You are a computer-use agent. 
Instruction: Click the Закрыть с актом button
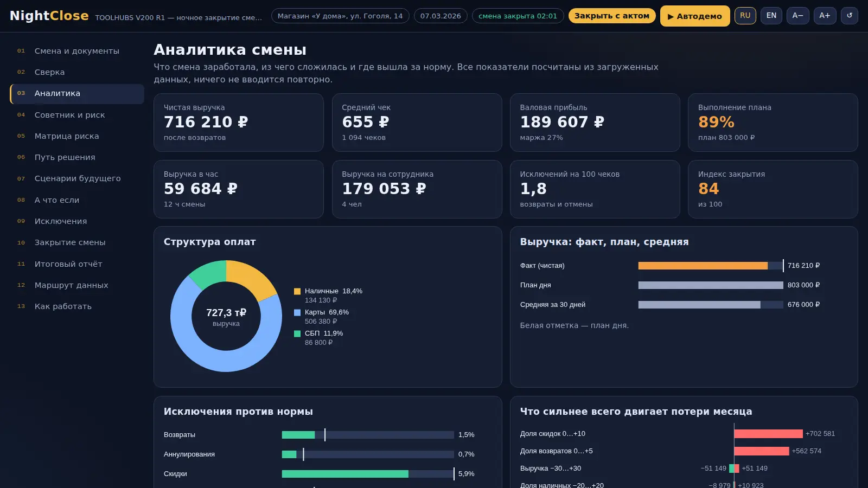(612, 16)
